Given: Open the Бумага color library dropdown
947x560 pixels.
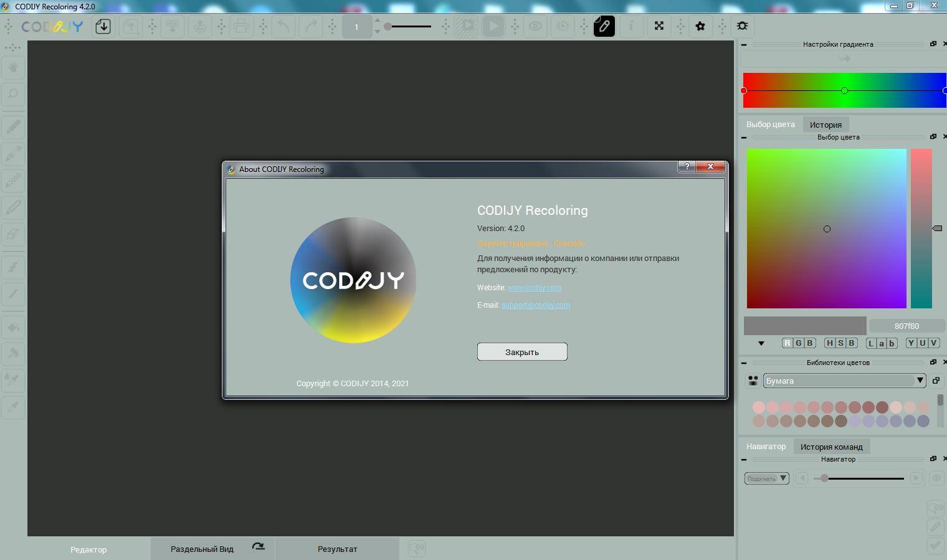Looking at the screenshot, I should click(845, 381).
